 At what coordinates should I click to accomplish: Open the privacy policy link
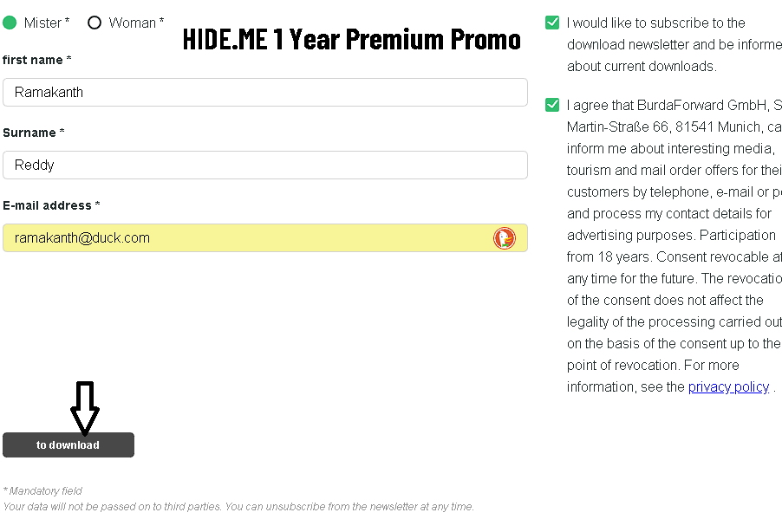(x=728, y=387)
